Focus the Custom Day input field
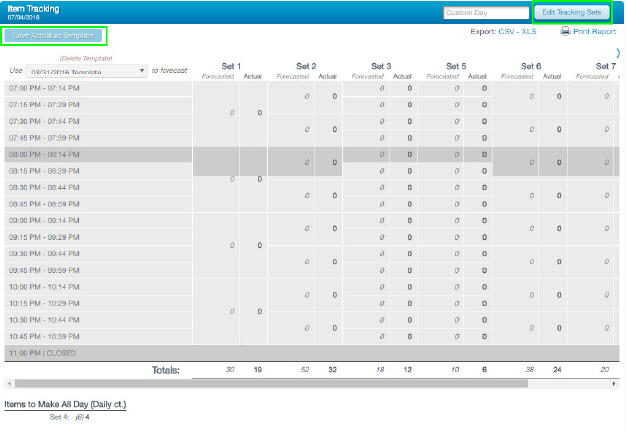 point(486,13)
